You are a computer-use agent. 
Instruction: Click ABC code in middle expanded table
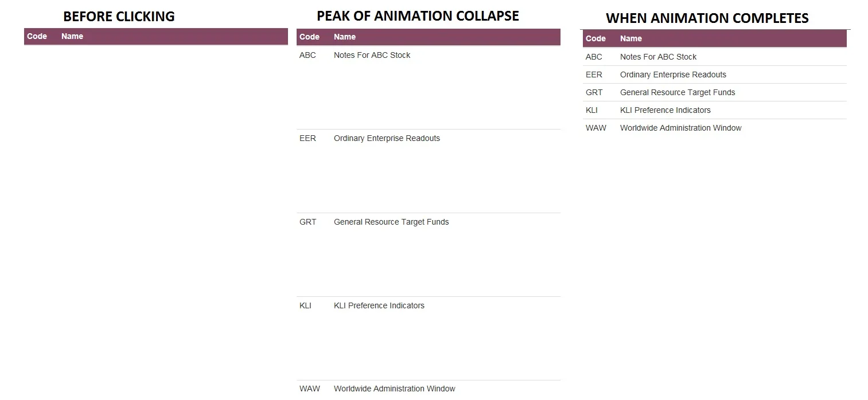pyautogui.click(x=308, y=55)
